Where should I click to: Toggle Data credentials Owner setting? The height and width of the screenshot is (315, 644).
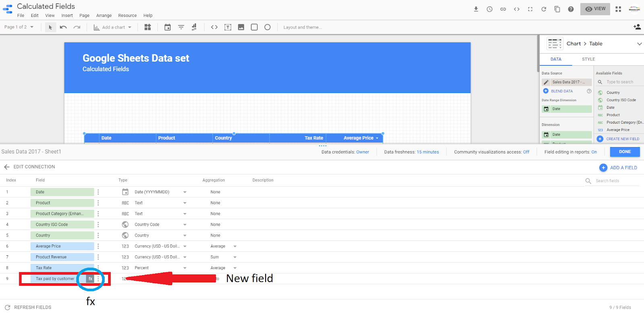362,152
